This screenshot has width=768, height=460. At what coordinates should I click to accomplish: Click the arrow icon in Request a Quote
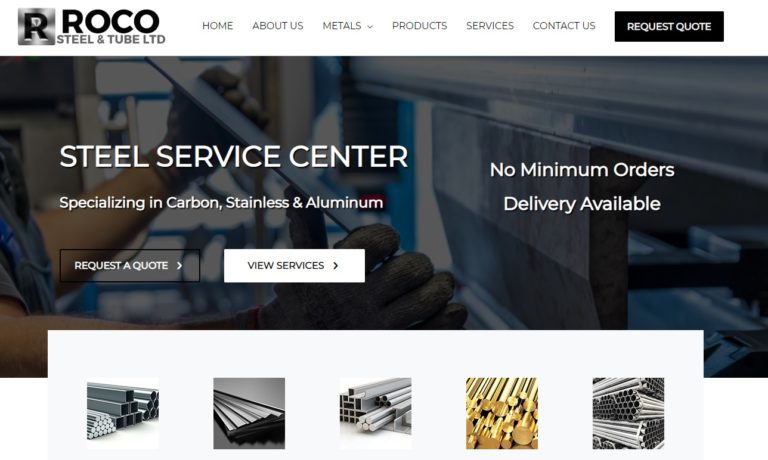click(179, 266)
